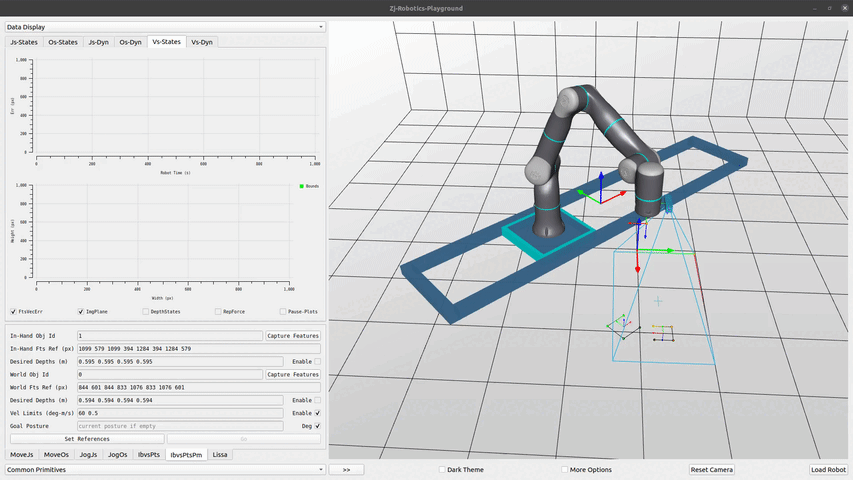Disable the Vel Limits Enable checkbox
The image size is (853, 480).
pyautogui.click(x=318, y=412)
